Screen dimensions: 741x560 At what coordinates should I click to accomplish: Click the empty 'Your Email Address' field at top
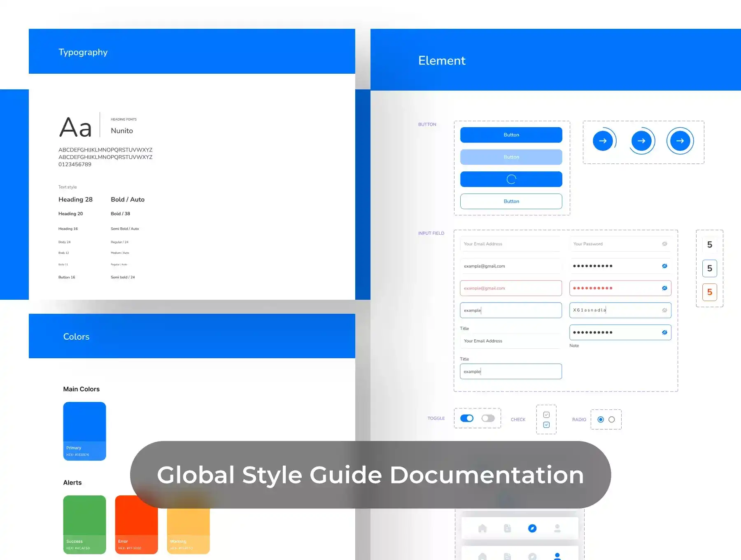coord(510,244)
